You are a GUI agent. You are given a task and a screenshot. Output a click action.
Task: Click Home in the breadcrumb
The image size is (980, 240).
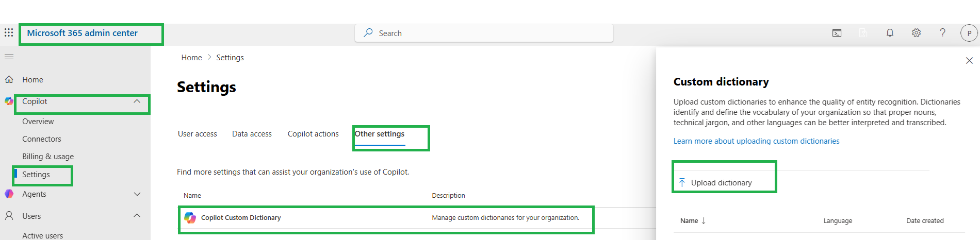pyautogui.click(x=191, y=58)
